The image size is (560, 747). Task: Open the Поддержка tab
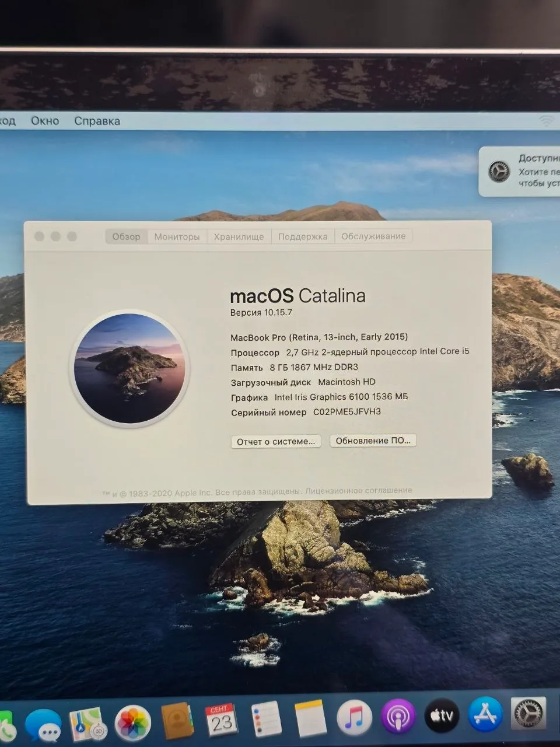tap(303, 236)
